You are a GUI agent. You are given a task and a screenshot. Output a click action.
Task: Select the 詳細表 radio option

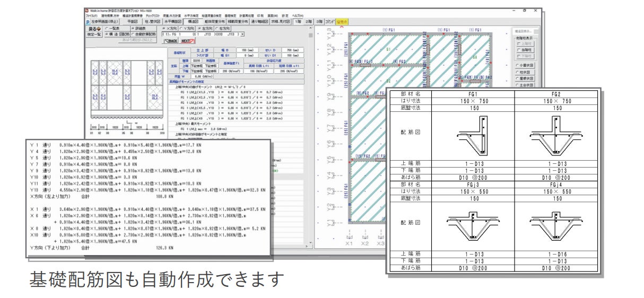click(144, 28)
